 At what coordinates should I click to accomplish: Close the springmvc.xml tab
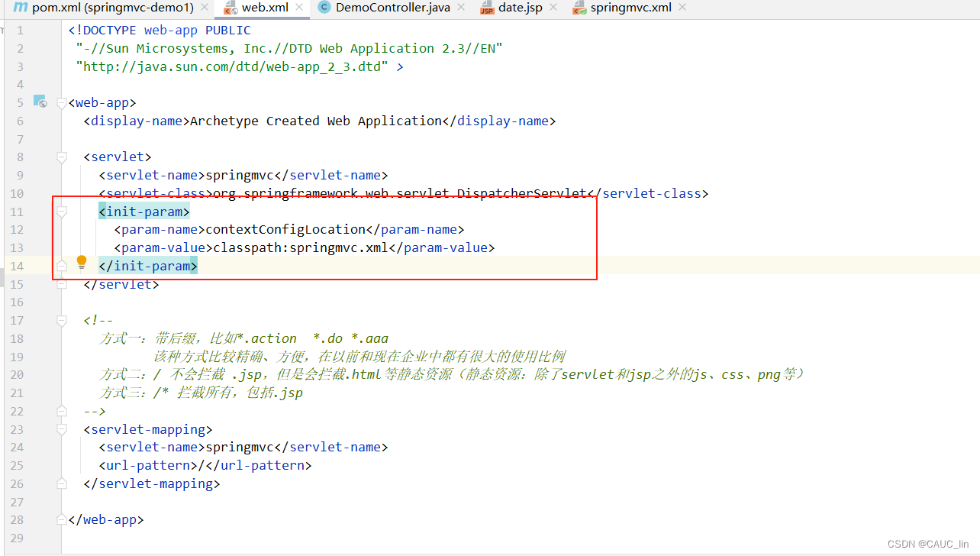pyautogui.click(x=682, y=8)
